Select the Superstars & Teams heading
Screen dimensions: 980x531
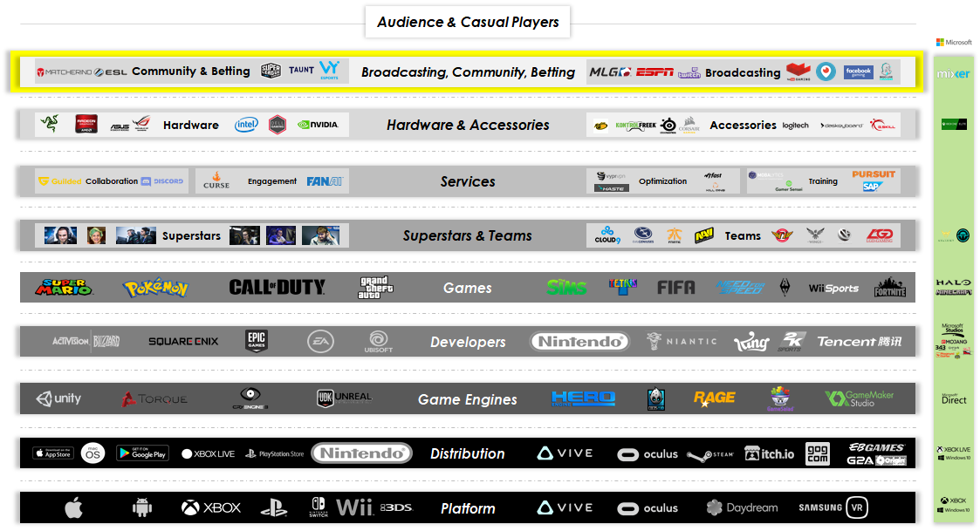[468, 235]
